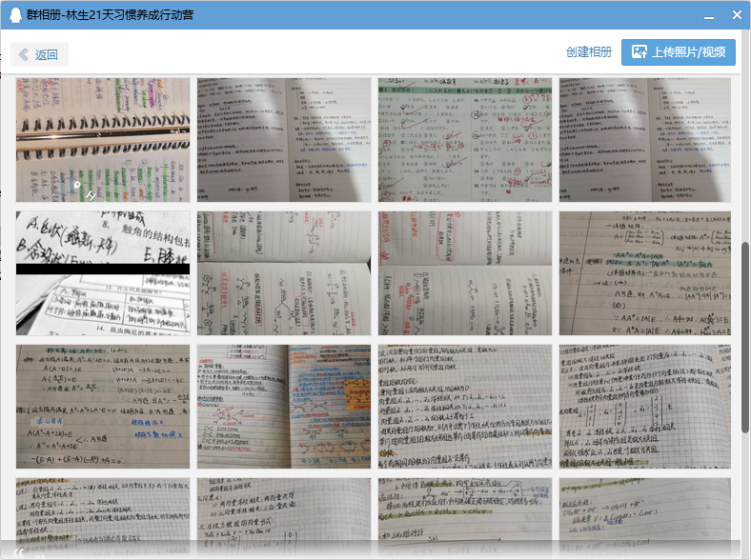Open the third-row photo of dense handwritten text
The height and width of the screenshot is (560, 751).
464,406
